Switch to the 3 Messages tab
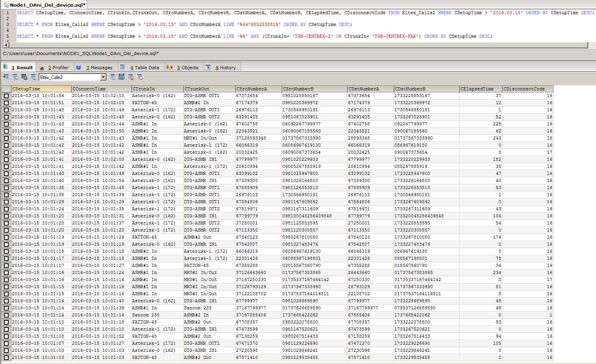Image resolution: width=596 pixels, height=364 pixels. (95, 68)
